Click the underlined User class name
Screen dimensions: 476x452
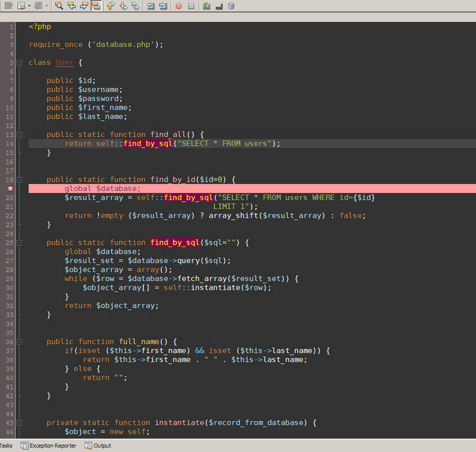tap(64, 62)
